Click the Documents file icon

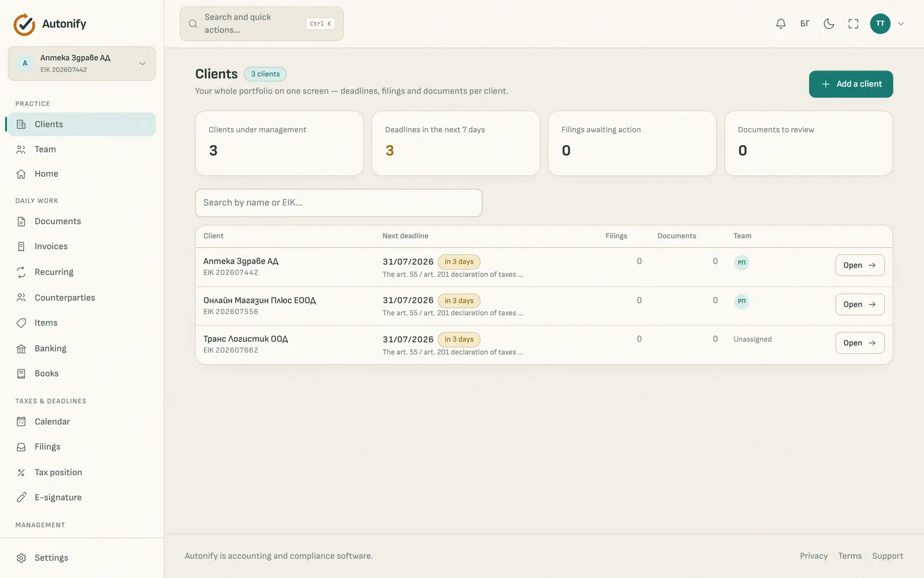(21, 221)
